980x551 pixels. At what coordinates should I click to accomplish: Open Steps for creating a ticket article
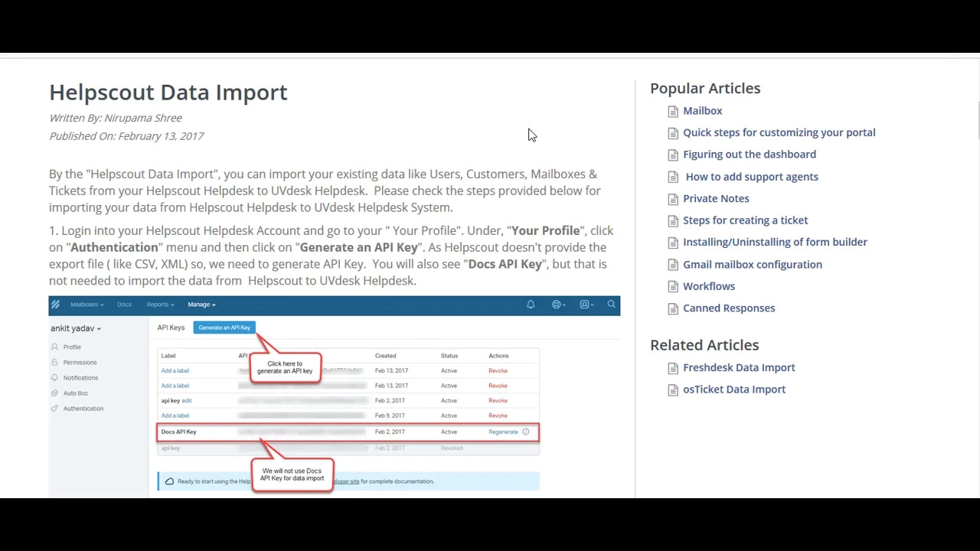coord(745,220)
